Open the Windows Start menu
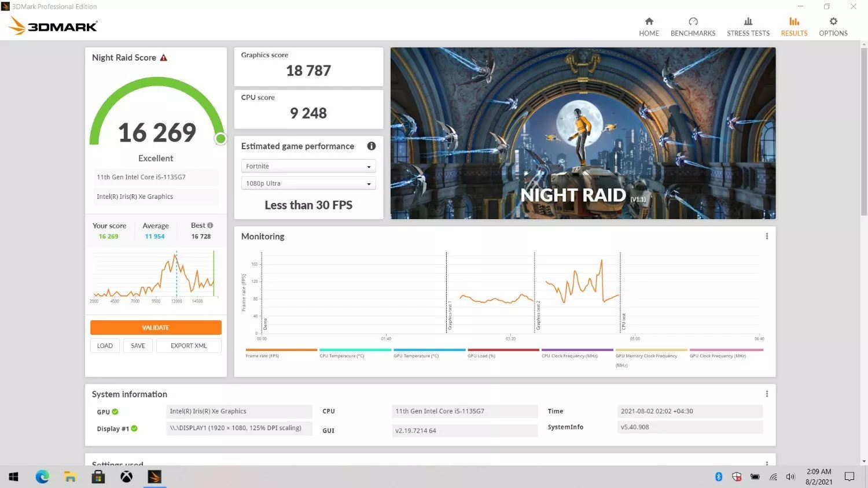 click(x=14, y=477)
